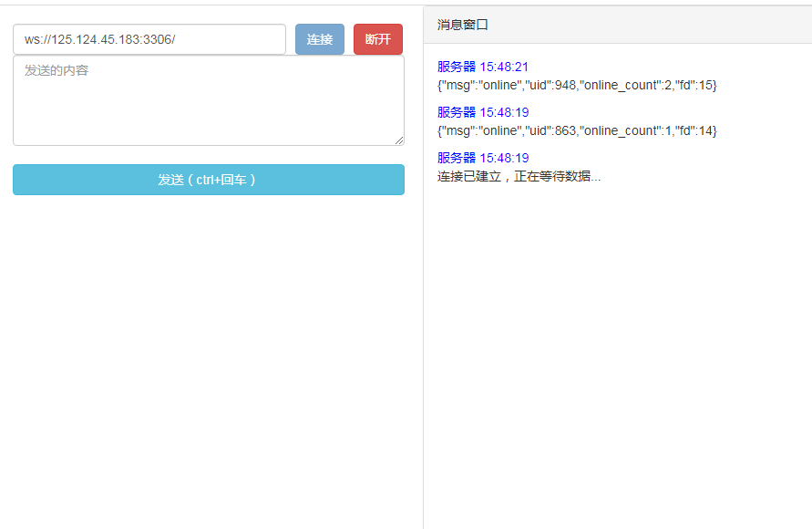Click the 服务器 15:48:19 header above uid 863
Screen dimensions: 812x529
coord(483,112)
